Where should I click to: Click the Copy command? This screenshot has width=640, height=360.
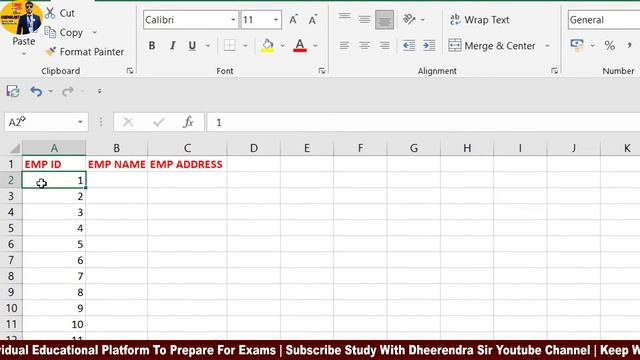pyautogui.click(x=64, y=32)
